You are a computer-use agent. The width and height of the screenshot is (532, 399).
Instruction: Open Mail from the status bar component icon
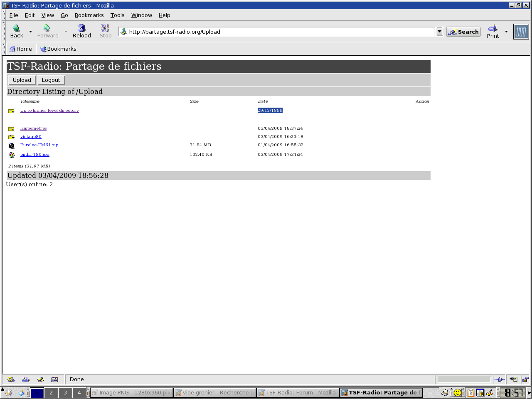pos(26,379)
